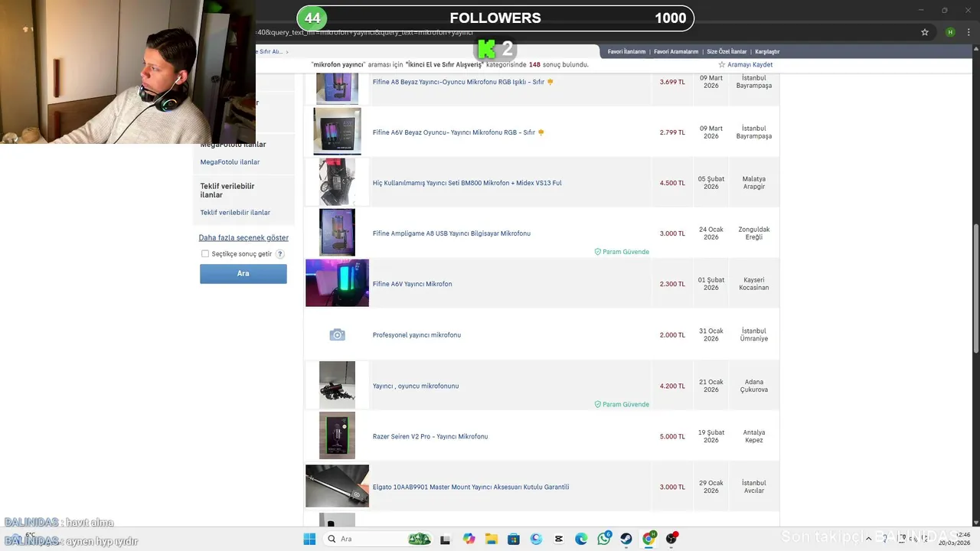
Task: Show hidden system tray icons
Action: [x=868, y=539]
